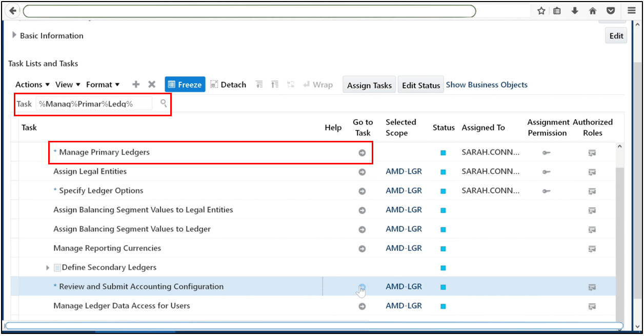Screen dimensions: 644x336
Task: Open the View menu
Action: (x=67, y=84)
